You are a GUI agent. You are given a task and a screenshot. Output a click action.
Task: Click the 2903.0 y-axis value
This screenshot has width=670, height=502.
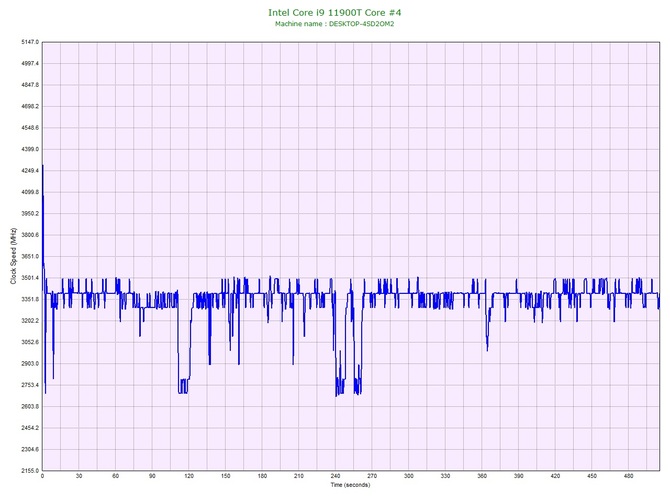tap(30, 364)
